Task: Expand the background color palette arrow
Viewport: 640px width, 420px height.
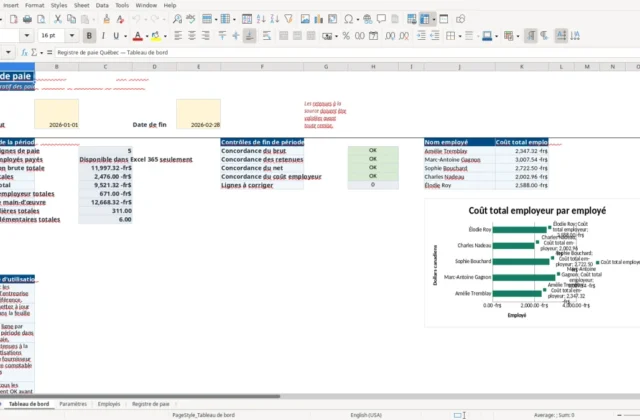Action: pos(165,36)
